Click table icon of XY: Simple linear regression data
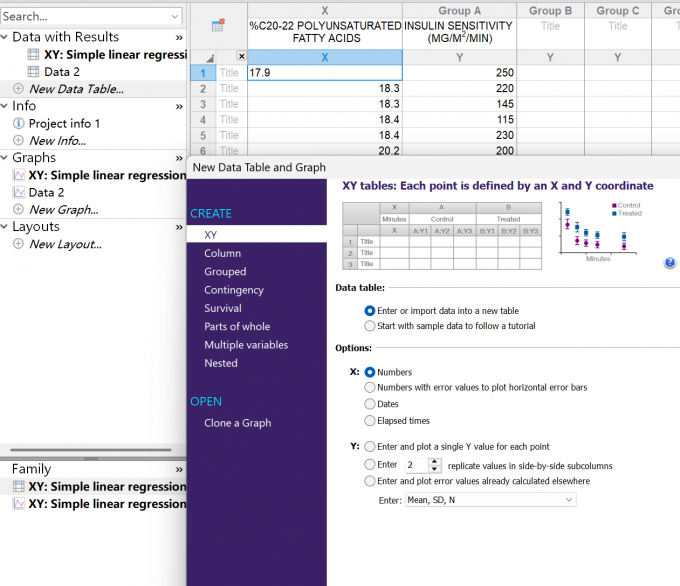 (33, 55)
